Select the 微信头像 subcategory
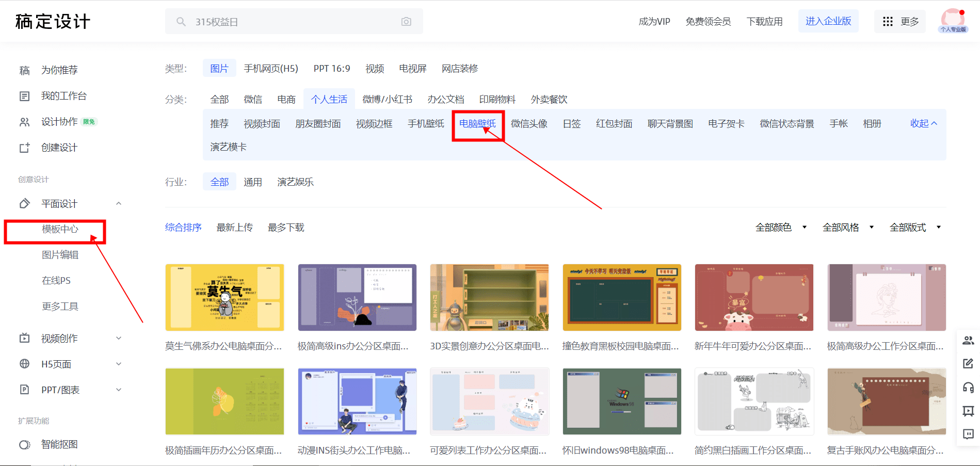Screen dimensions: 980x466 (x=529, y=124)
